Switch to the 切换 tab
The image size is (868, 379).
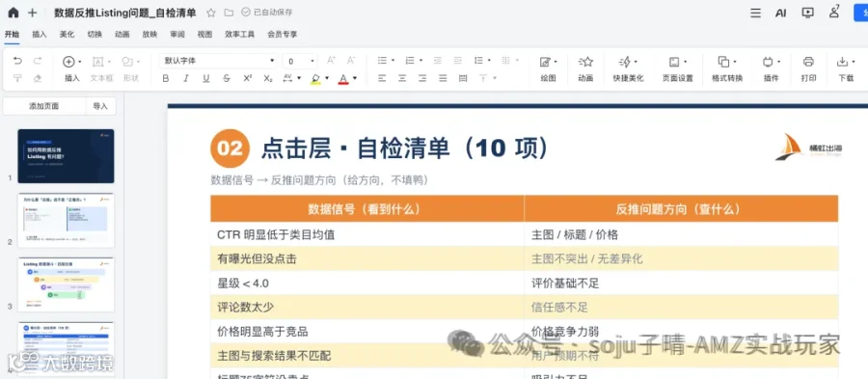point(95,35)
